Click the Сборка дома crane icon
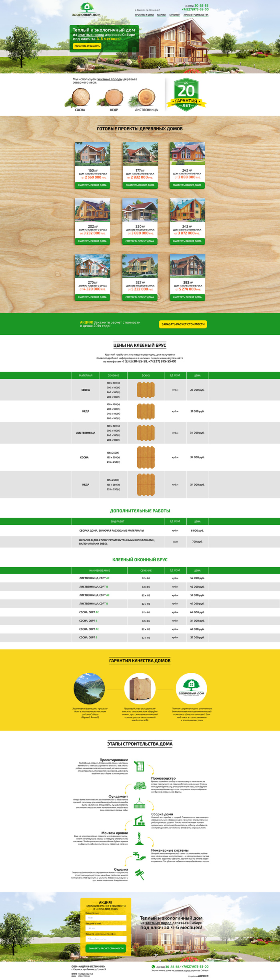The width and height of the screenshot is (280, 980). (x=140, y=821)
